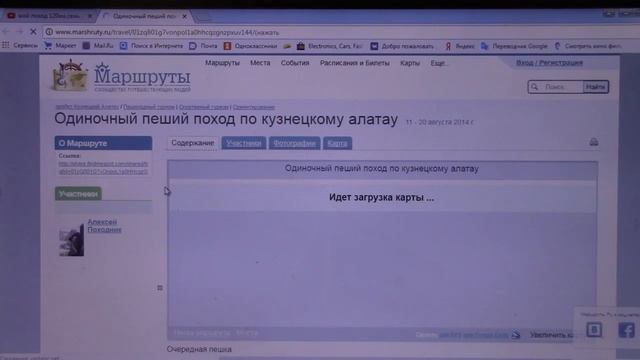Share the route on VKontakte
Viewport: 640px width, 360px height.
click(x=594, y=330)
